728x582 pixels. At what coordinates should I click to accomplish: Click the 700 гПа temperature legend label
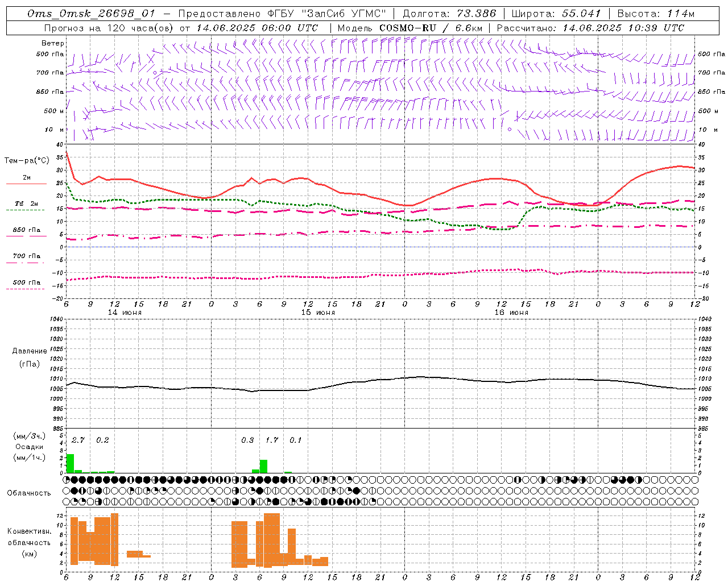pos(26,256)
